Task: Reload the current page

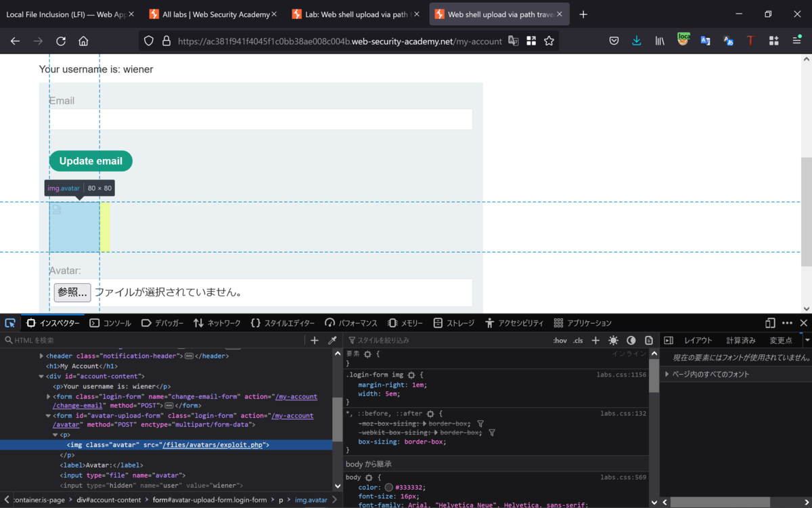Action: 61,41
